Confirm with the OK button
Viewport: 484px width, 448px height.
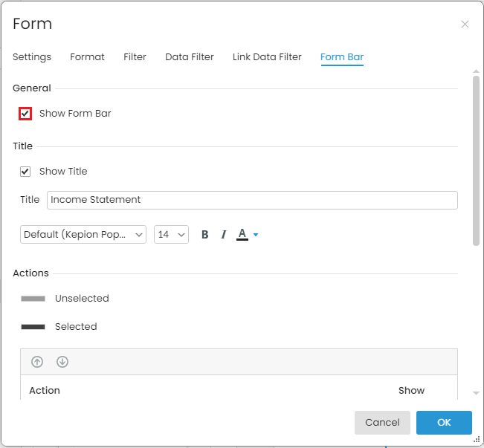444,423
